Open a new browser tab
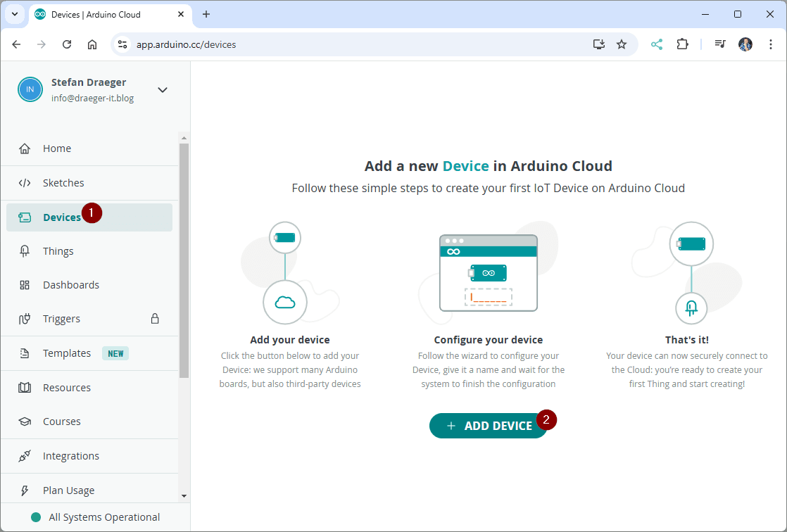This screenshot has width=787, height=532. tap(206, 14)
